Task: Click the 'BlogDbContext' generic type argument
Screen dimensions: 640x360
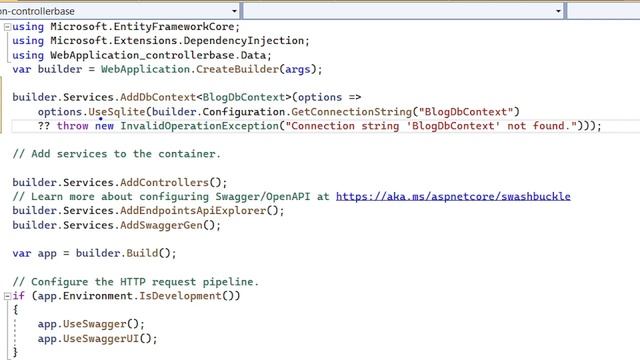Action: tap(244, 98)
